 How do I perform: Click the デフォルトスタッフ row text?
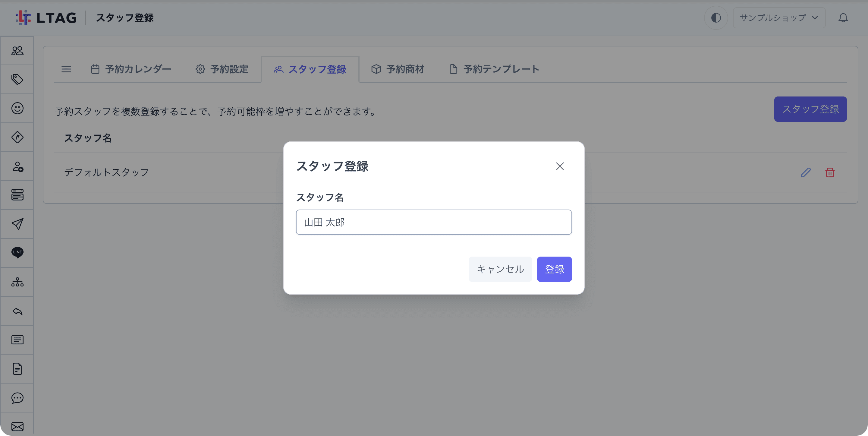[x=106, y=172]
